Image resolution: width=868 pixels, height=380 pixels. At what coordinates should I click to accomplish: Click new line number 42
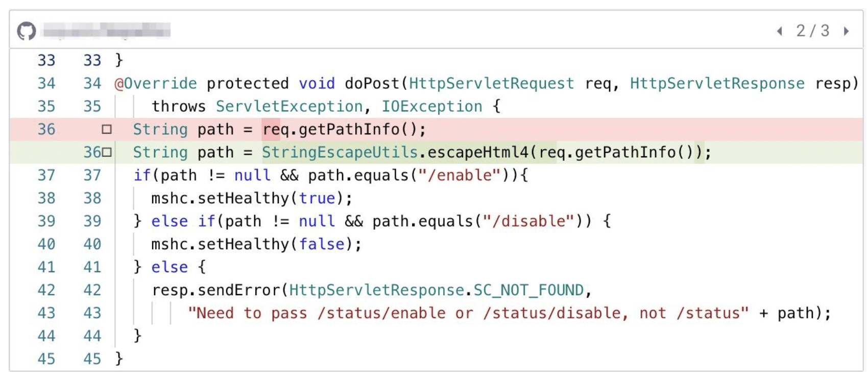coord(92,290)
